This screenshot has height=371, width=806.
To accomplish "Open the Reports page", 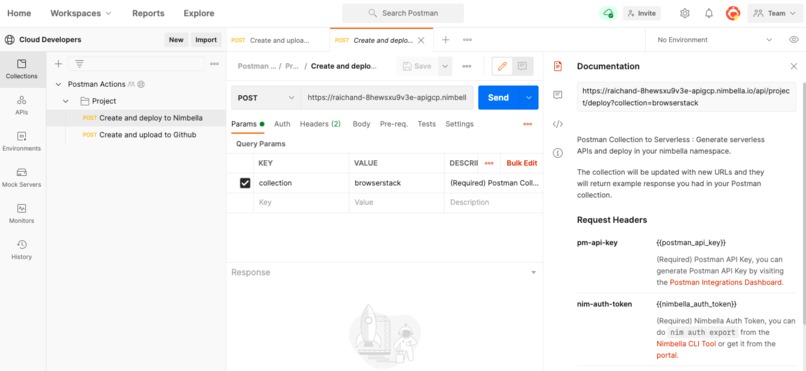I will tap(148, 13).
